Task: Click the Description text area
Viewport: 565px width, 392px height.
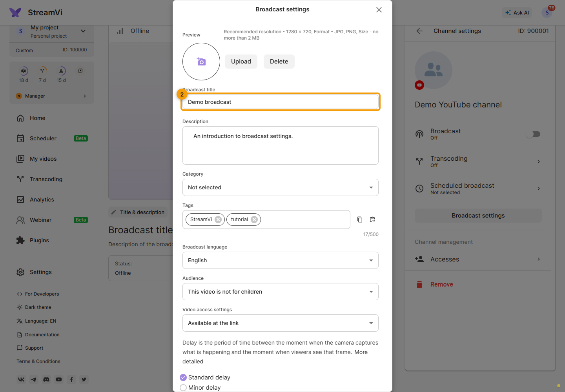Action: [281, 145]
